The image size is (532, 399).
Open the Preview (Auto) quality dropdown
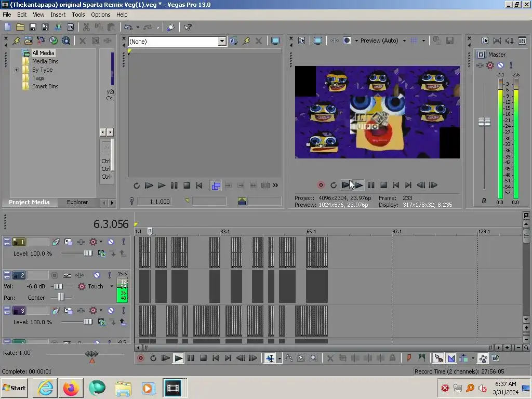(404, 41)
